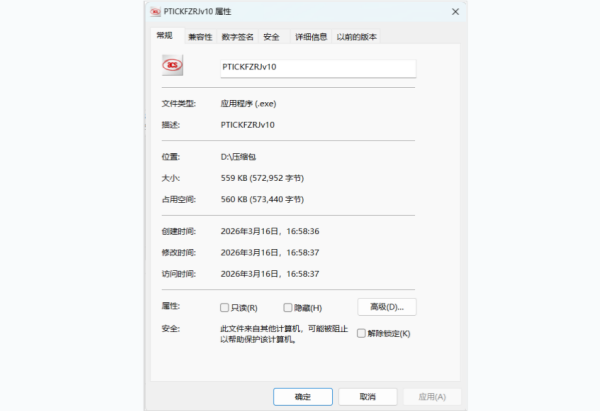Toggle the 隐藏(H) checkbox

click(x=288, y=308)
